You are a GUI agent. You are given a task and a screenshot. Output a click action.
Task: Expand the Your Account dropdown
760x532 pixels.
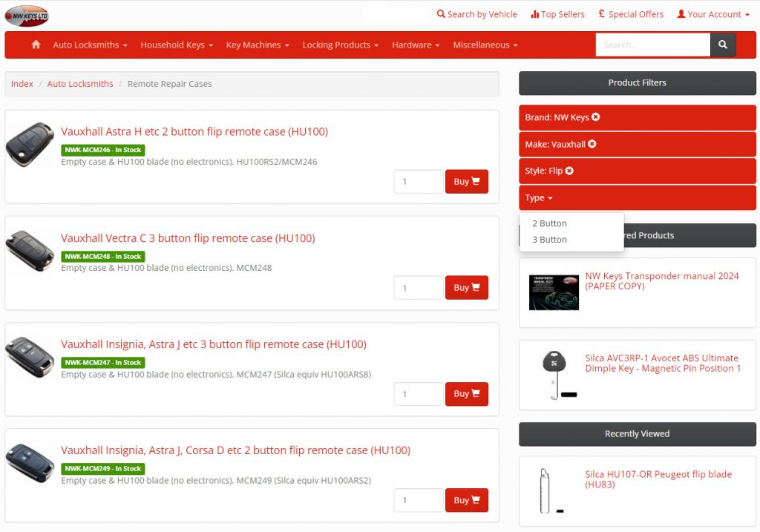point(713,14)
